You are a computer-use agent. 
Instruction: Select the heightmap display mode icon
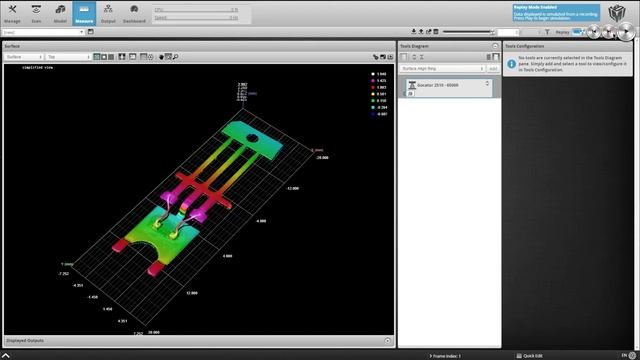(97, 57)
